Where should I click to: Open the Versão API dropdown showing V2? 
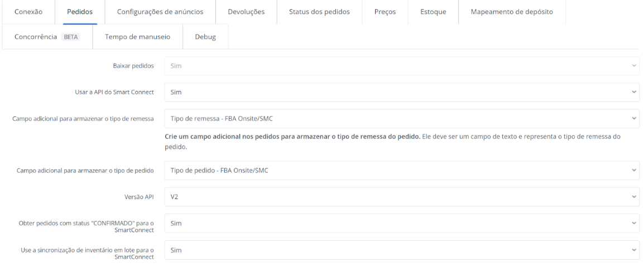(x=401, y=197)
